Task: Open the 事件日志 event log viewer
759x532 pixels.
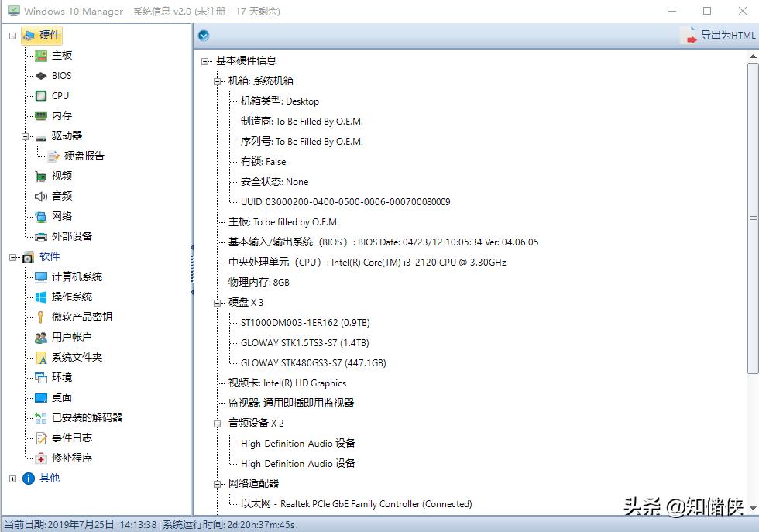Action: (69, 438)
